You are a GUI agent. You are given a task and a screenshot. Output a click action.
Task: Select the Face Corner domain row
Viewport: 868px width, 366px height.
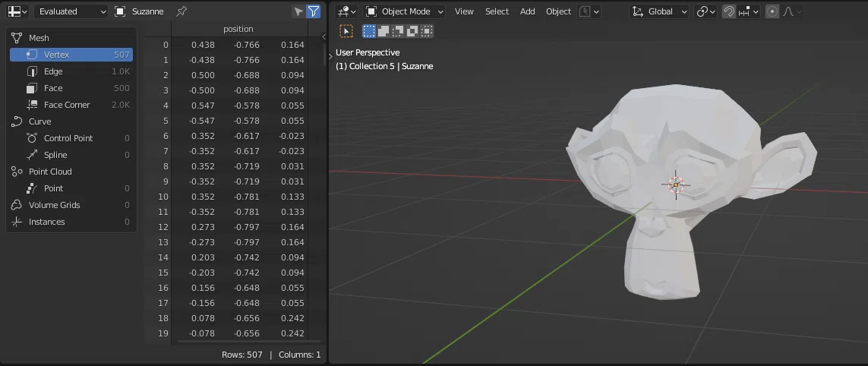click(x=71, y=105)
